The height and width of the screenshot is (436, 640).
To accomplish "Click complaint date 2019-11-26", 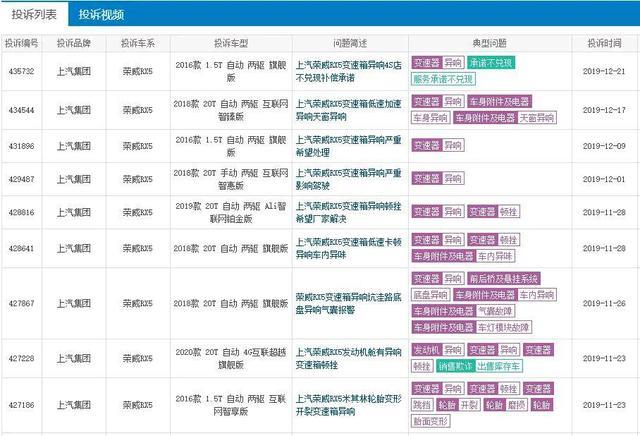I will 604,303.
